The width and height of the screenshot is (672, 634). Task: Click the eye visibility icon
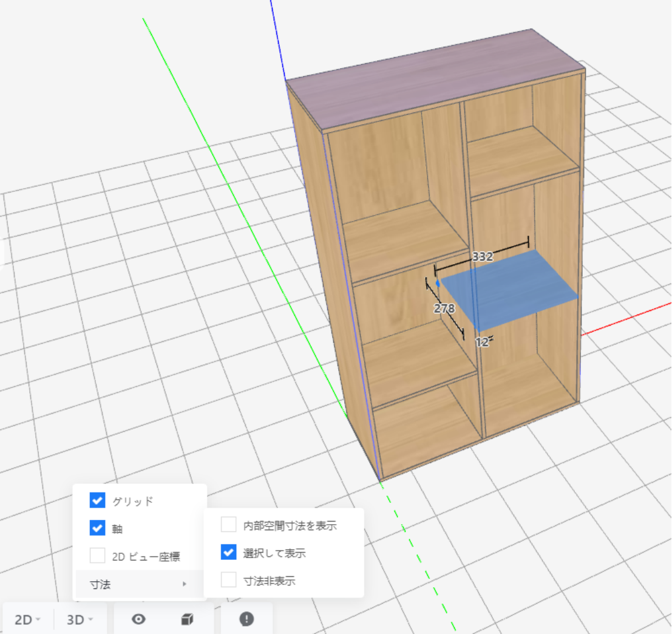point(138,619)
